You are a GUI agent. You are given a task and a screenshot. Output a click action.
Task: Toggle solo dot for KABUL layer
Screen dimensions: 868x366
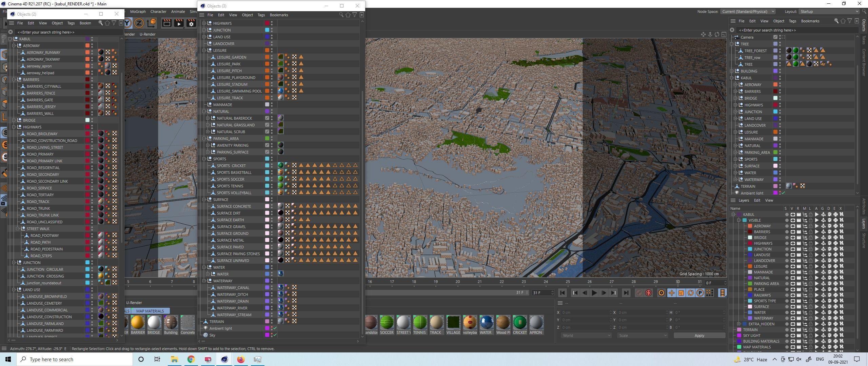(x=787, y=215)
